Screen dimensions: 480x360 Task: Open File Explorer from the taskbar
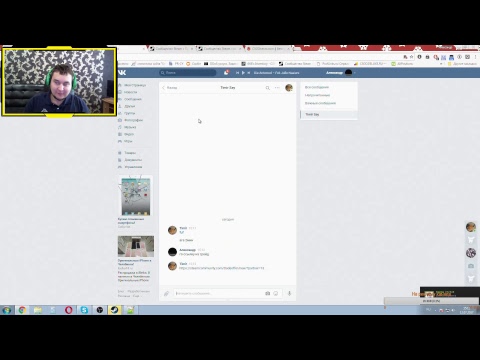pos(38,310)
